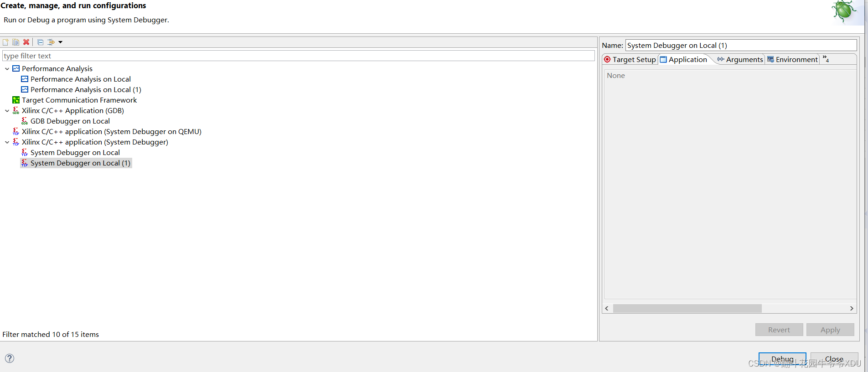Select 'System Debugger on Local (1)' configuration
This screenshot has width=868, height=372.
80,163
